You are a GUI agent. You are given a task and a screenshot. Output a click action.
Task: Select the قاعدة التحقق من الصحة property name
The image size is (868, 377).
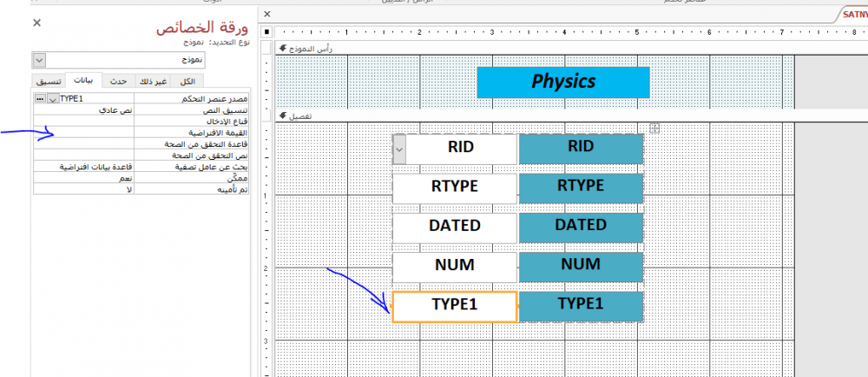(x=192, y=143)
